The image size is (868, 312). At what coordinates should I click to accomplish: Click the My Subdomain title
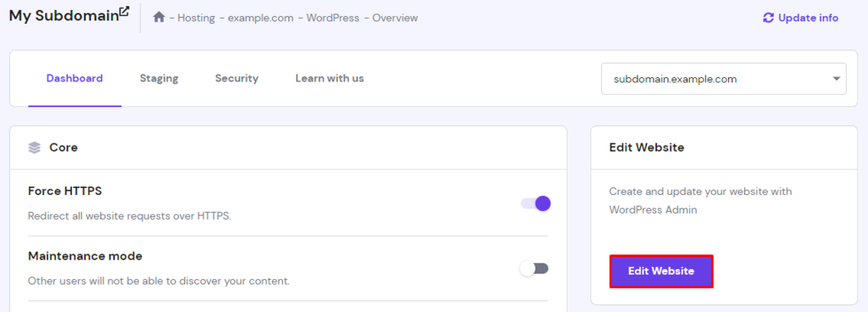pyautogui.click(x=64, y=16)
